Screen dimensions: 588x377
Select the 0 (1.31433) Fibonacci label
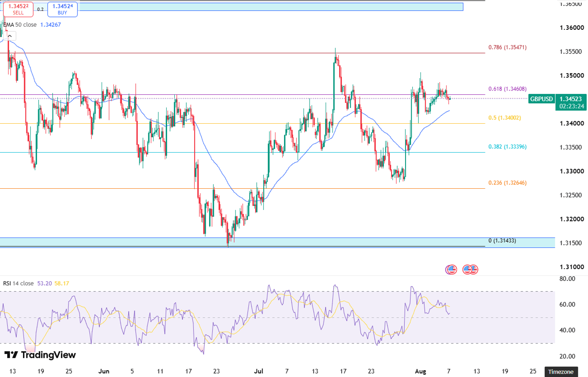click(502, 241)
